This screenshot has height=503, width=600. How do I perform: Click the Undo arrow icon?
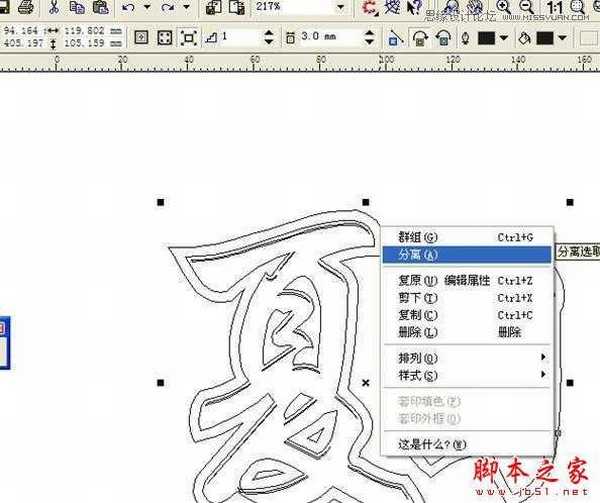click(129, 7)
